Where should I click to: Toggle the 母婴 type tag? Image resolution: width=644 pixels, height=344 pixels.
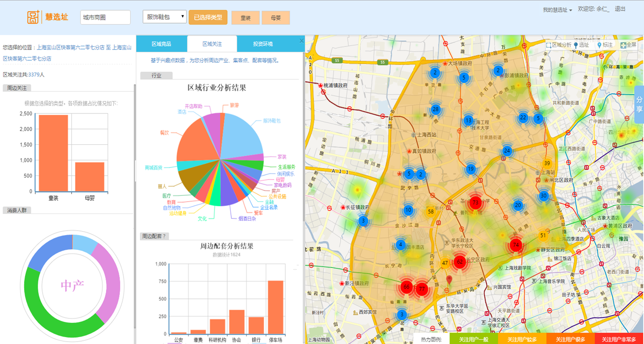276,18
